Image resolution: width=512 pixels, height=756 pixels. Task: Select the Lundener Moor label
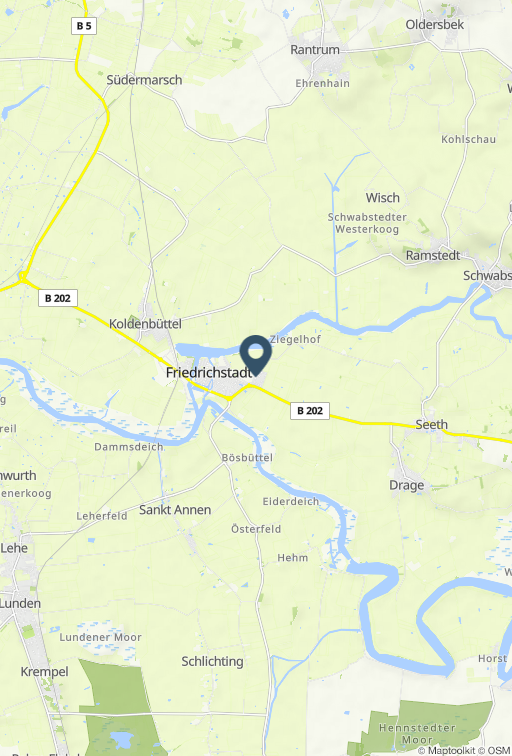point(100,637)
